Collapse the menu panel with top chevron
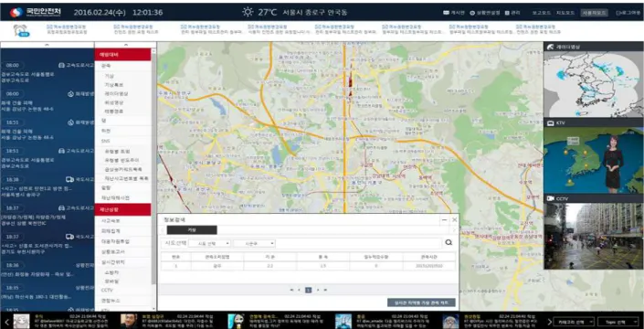The image size is (644, 329). point(126,45)
